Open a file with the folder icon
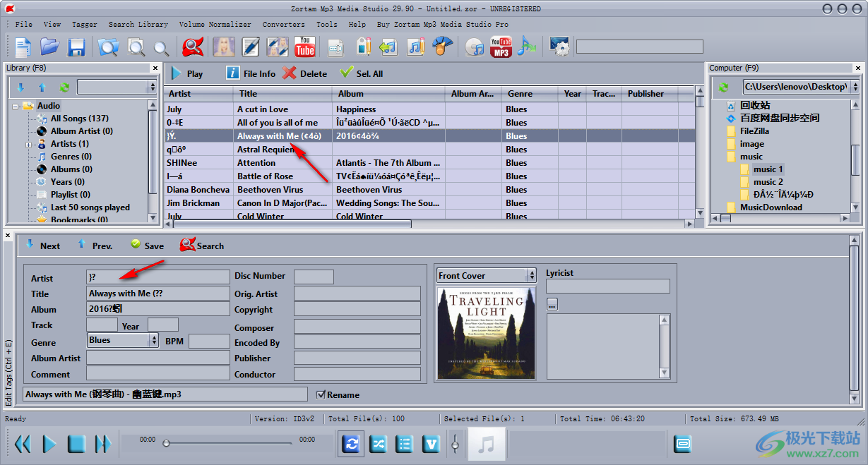 click(49, 47)
